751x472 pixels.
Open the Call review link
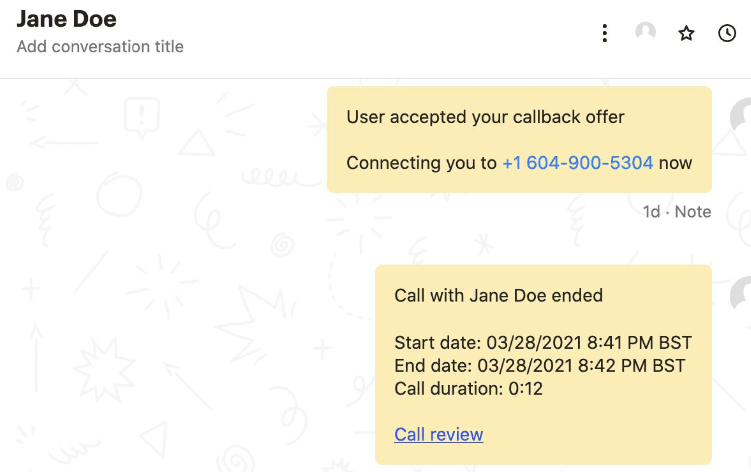click(438, 434)
